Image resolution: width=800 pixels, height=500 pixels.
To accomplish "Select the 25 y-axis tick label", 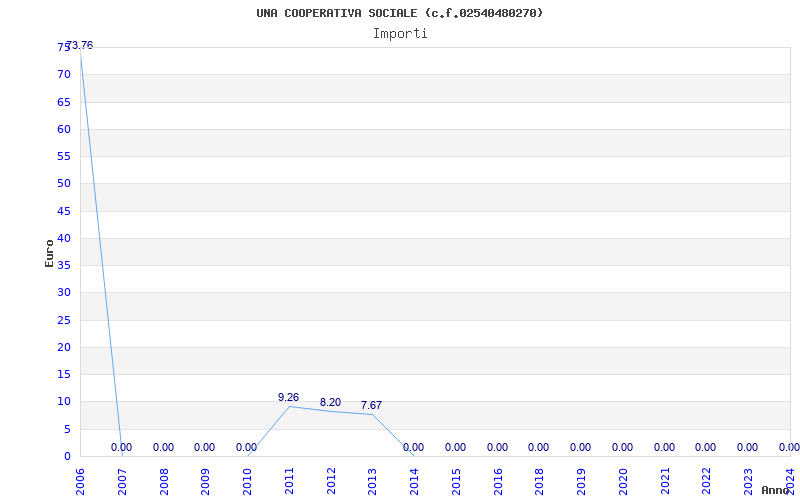I will pyautogui.click(x=64, y=320).
